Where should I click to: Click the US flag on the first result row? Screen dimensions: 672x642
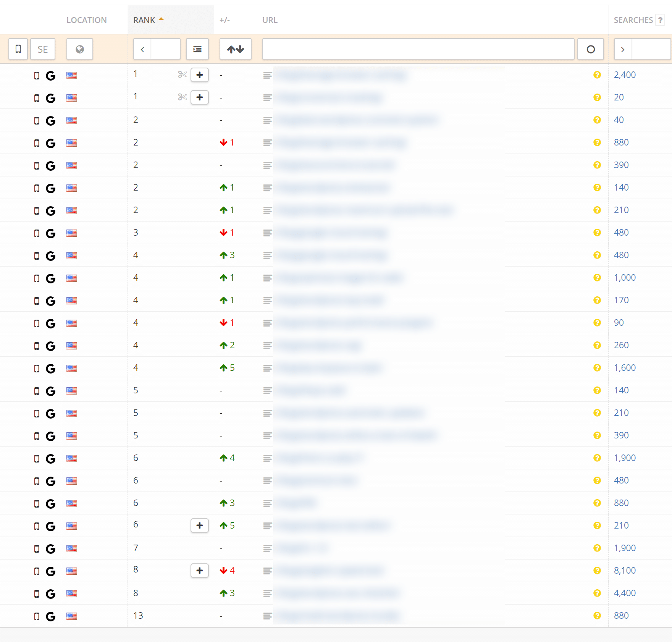click(x=72, y=75)
